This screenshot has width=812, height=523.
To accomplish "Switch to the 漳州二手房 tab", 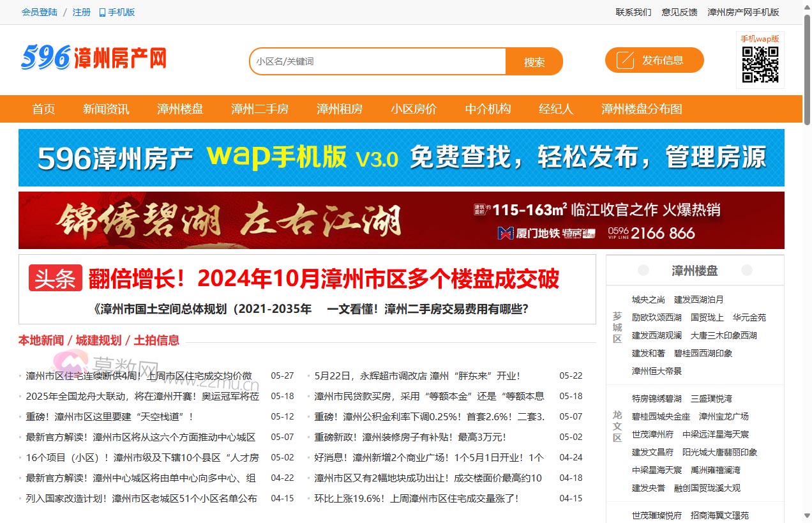I will (260, 109).
